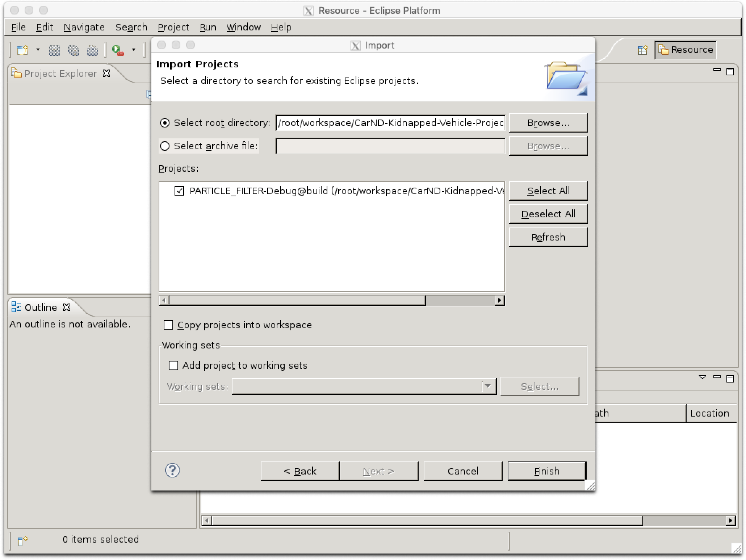
Task: Open the Navigate menu
Action: click(85, 26)
